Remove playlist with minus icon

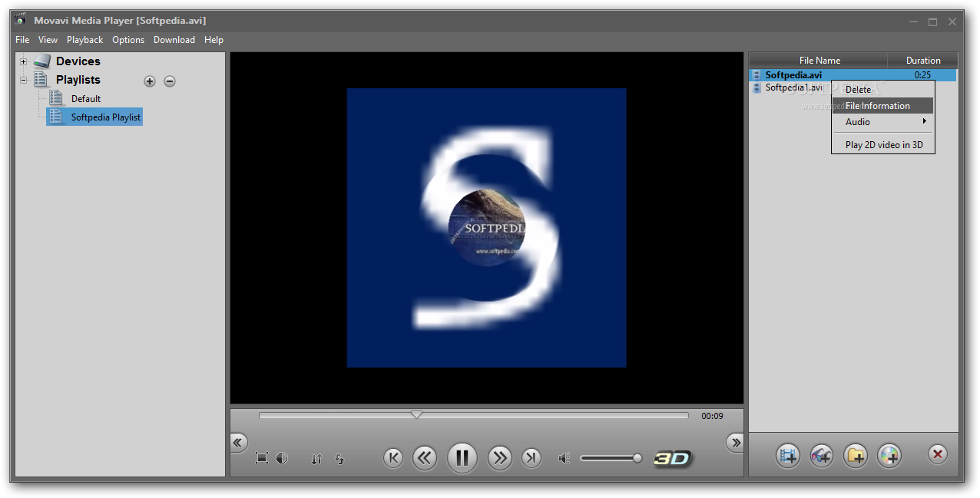tap(170, 81)
